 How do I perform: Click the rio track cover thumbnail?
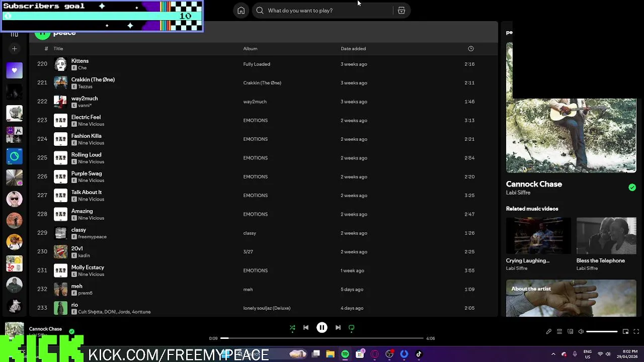coord(60,308)
